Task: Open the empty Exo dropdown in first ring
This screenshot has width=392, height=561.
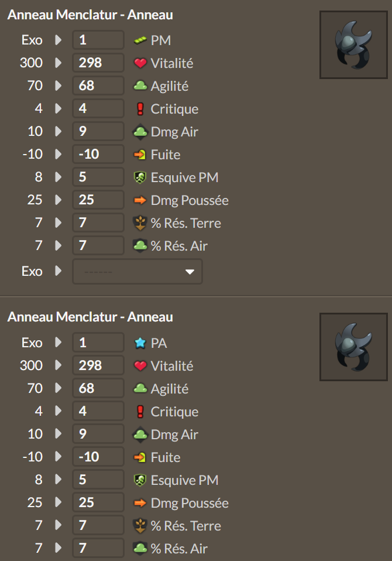Action: pyautogui.click(x=137, y=272)
